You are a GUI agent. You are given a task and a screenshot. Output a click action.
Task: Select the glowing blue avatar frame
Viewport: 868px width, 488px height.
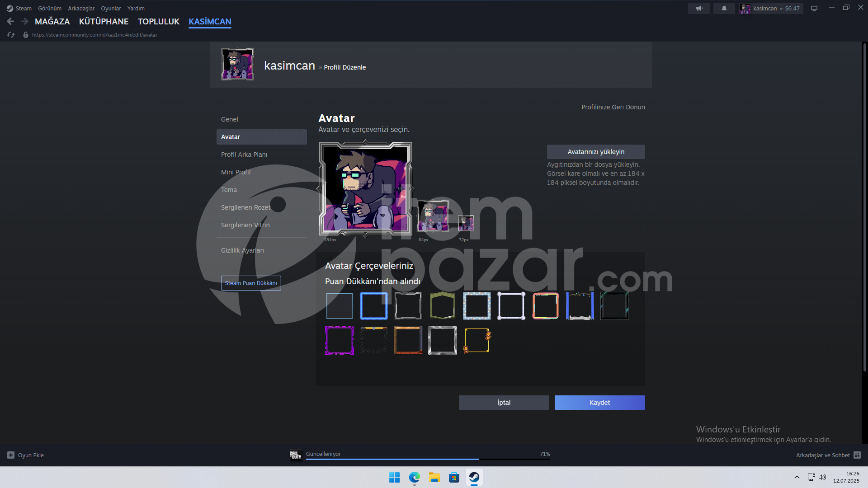point(374,306)
